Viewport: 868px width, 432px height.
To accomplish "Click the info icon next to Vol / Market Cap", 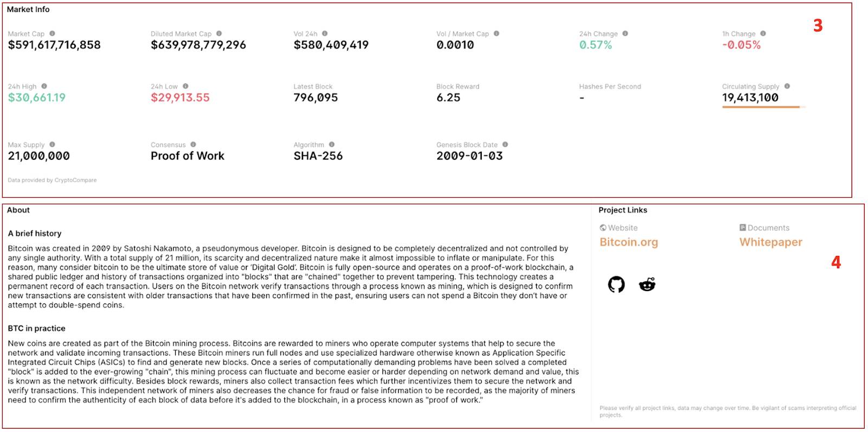I will [x=496, y=34].
